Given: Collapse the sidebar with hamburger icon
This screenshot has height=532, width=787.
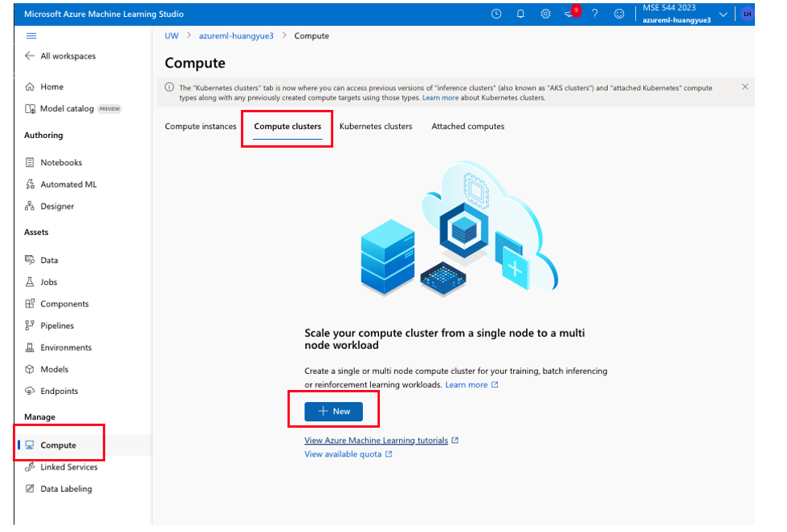Looking at the screenshot, I should point(31,35).
